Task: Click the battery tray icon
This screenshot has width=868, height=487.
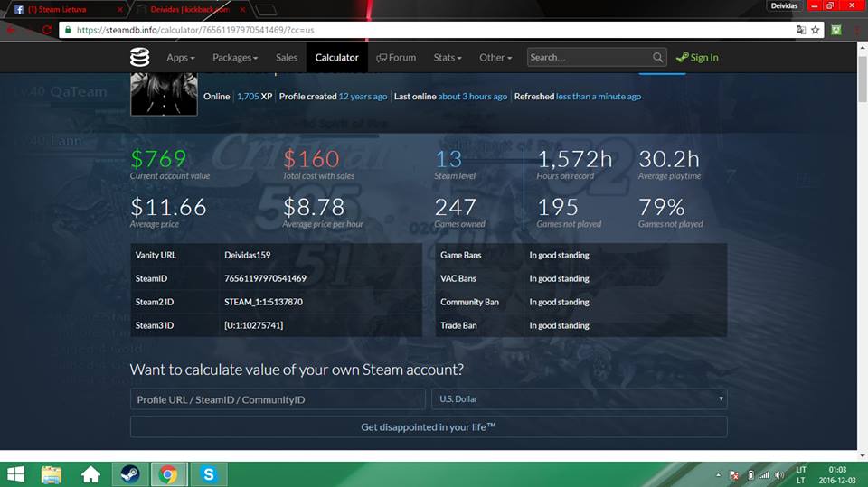Action: (x=750, y=475)
